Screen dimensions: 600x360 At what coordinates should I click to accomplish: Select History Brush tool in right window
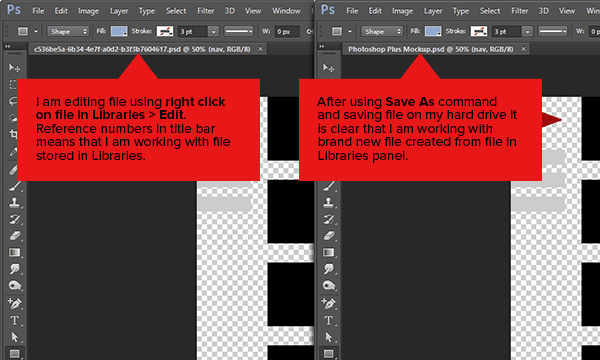[x=328, y=219]
